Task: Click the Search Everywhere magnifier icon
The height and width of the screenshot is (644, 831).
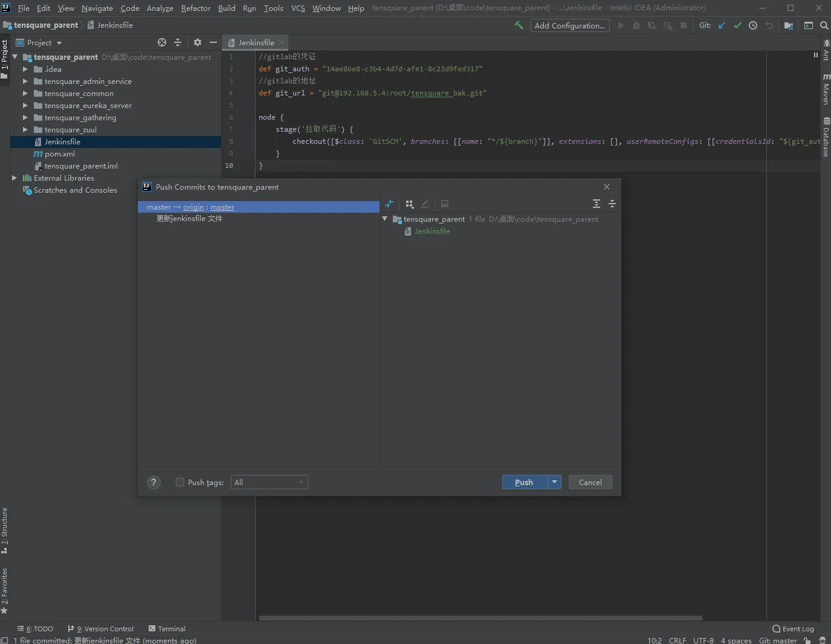Action: (824, 25)
